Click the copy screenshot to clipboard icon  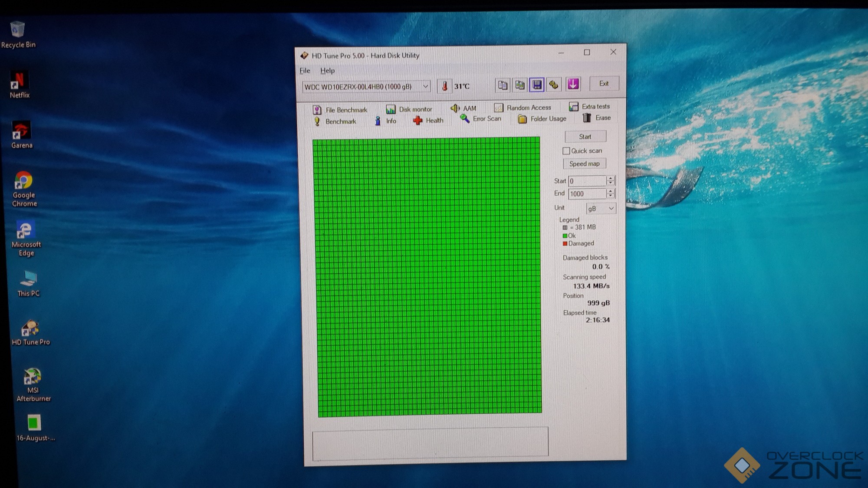(519, 85)
